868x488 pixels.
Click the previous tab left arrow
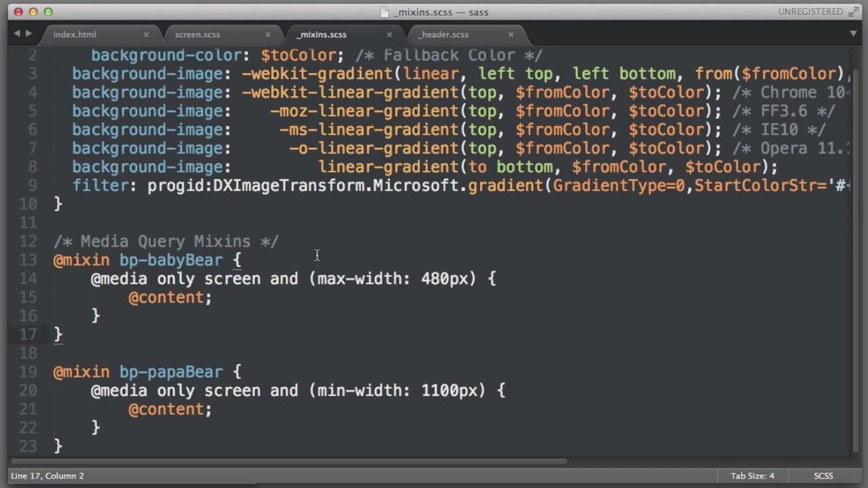pos(17,33)
